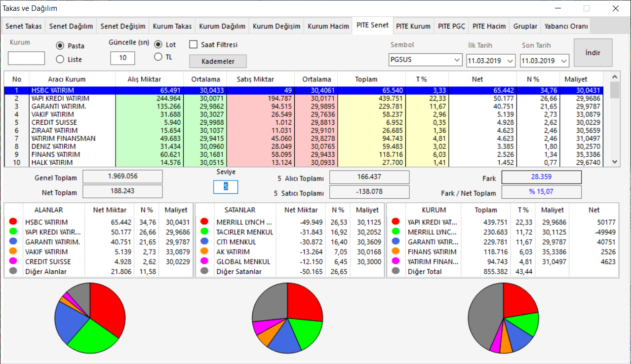
Task: Click the gray swatch beside Diğer Total
Action: click(x=395, y=271)
